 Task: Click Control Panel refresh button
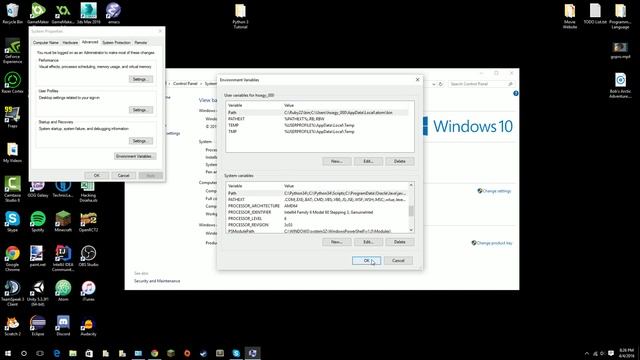coord(440,84)
